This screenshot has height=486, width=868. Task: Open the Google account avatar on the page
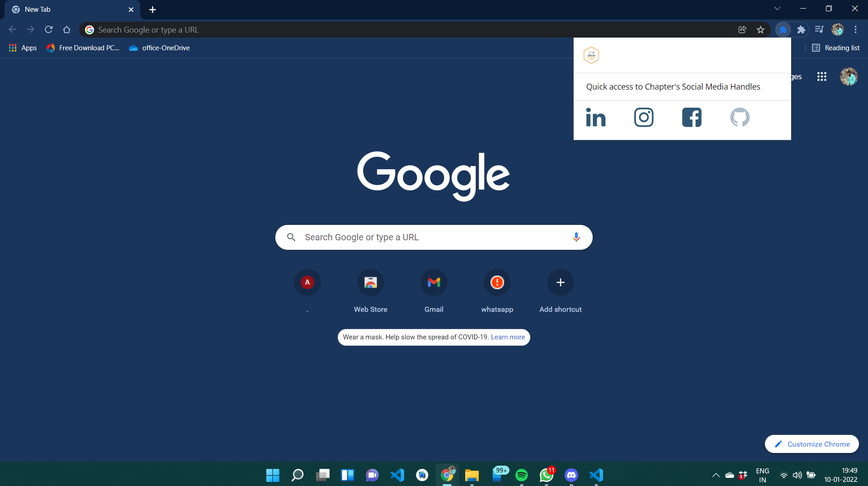849,77
